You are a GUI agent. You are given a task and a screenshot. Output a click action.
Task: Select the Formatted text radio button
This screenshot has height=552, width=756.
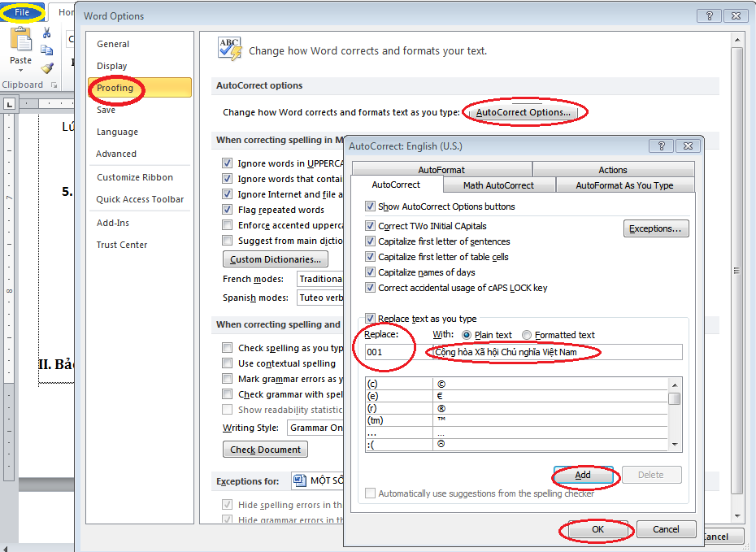(x=527, y=335)
